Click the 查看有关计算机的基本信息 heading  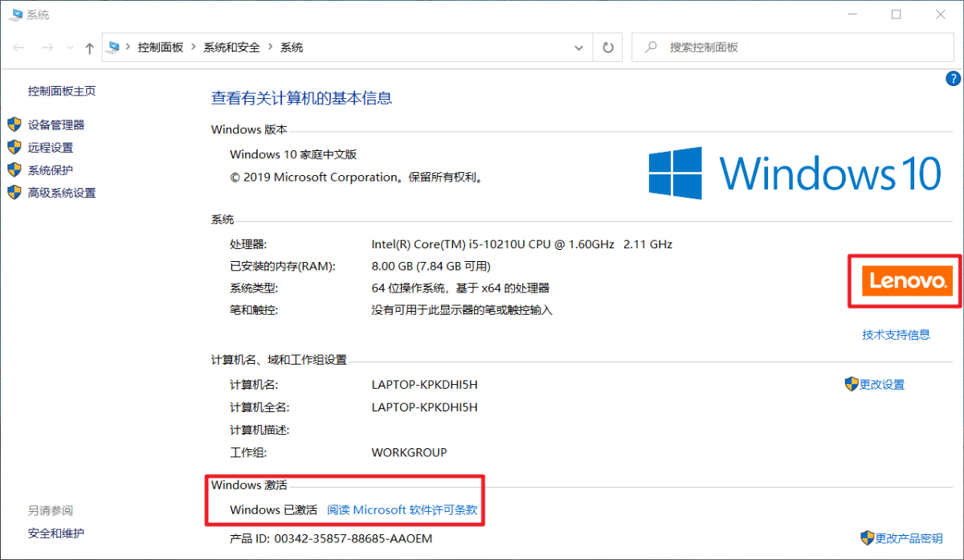coord(301,98)
